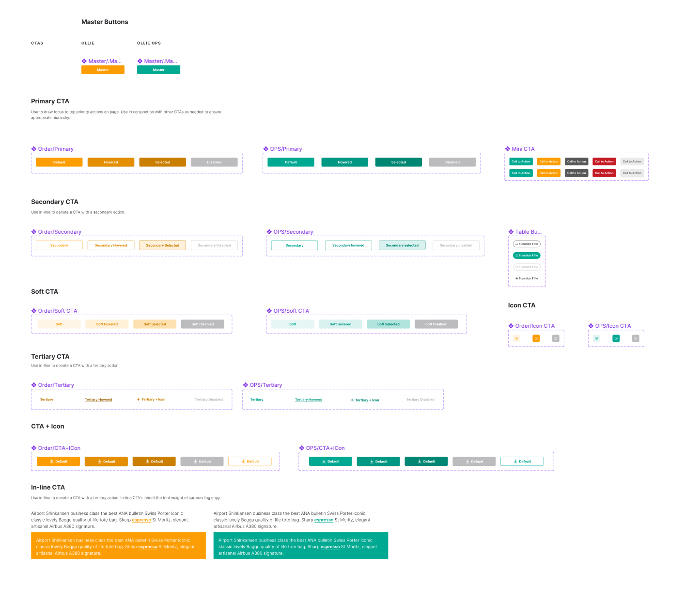Click the teal Soft button in OPS/Soft CTA

(293, 324)
